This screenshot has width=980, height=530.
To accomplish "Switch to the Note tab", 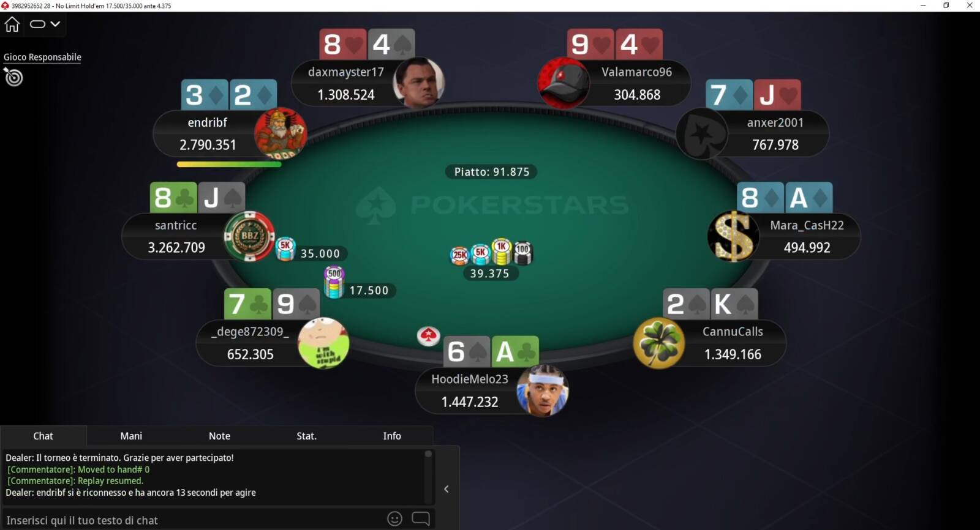I will [219, 436].
